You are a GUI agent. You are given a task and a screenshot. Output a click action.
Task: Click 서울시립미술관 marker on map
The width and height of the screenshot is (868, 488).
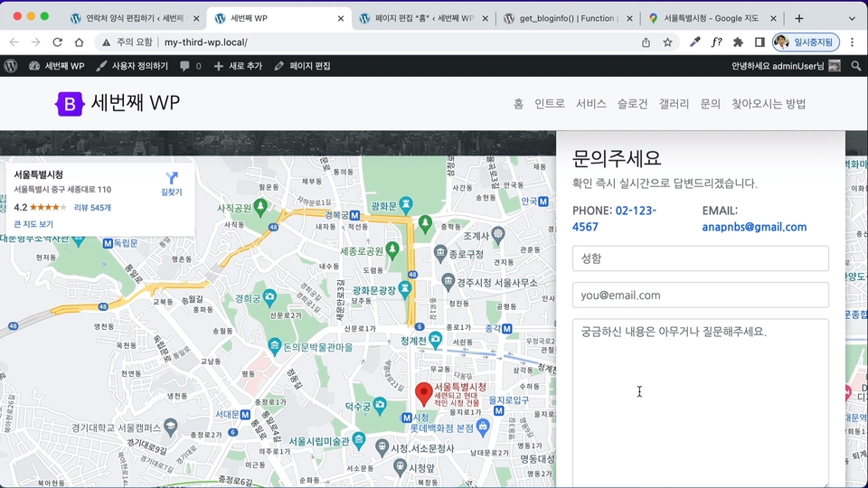click(x=359, y=441)
